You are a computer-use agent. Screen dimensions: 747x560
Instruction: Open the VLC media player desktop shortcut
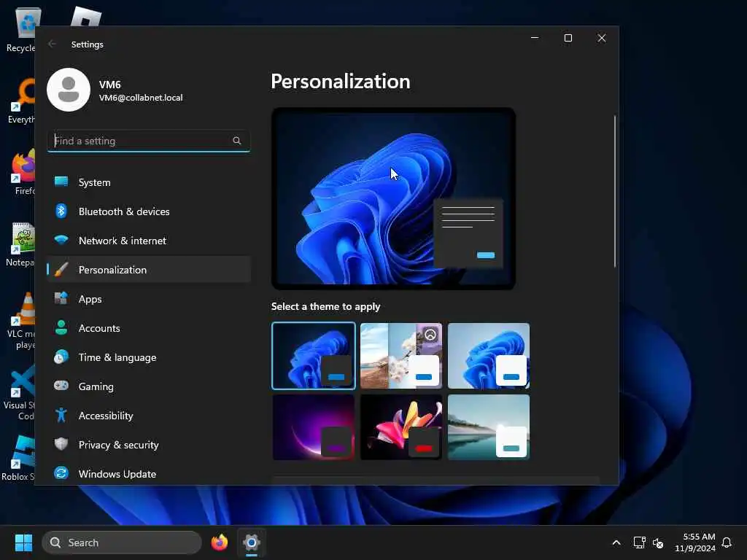[21, 321]
